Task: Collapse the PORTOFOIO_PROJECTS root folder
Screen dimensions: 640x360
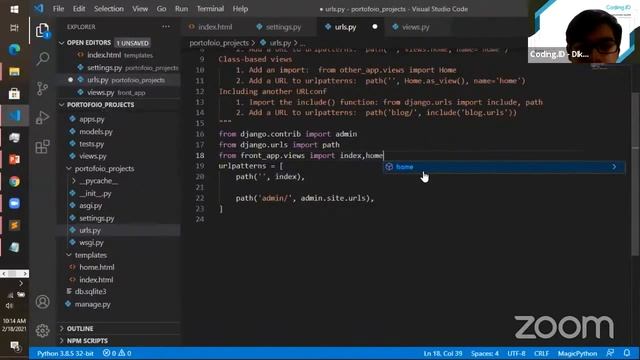Action: [x=100, y=105]
